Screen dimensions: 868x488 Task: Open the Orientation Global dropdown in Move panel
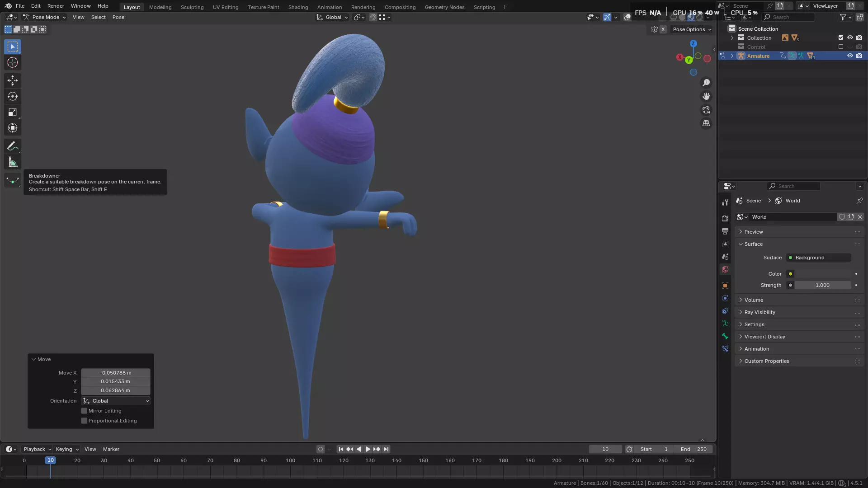[116, 401]
